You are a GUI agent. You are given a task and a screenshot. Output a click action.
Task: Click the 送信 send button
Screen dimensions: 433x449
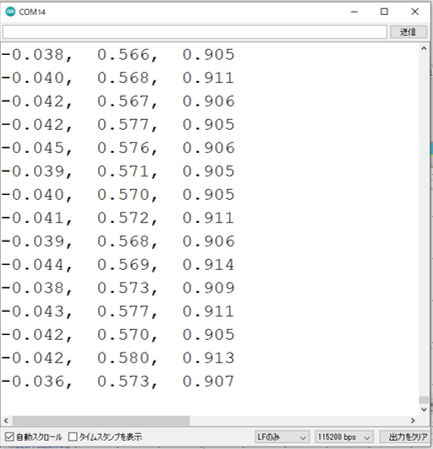408,32
